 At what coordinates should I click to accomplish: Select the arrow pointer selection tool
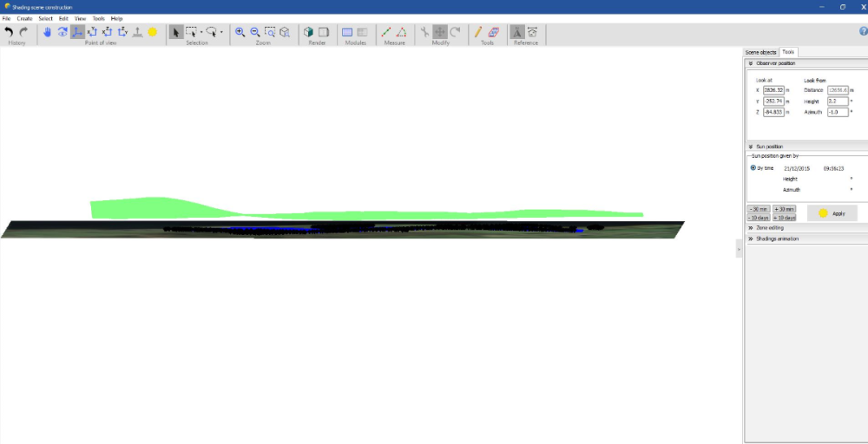pyautogui.click(x=175, y=32)
